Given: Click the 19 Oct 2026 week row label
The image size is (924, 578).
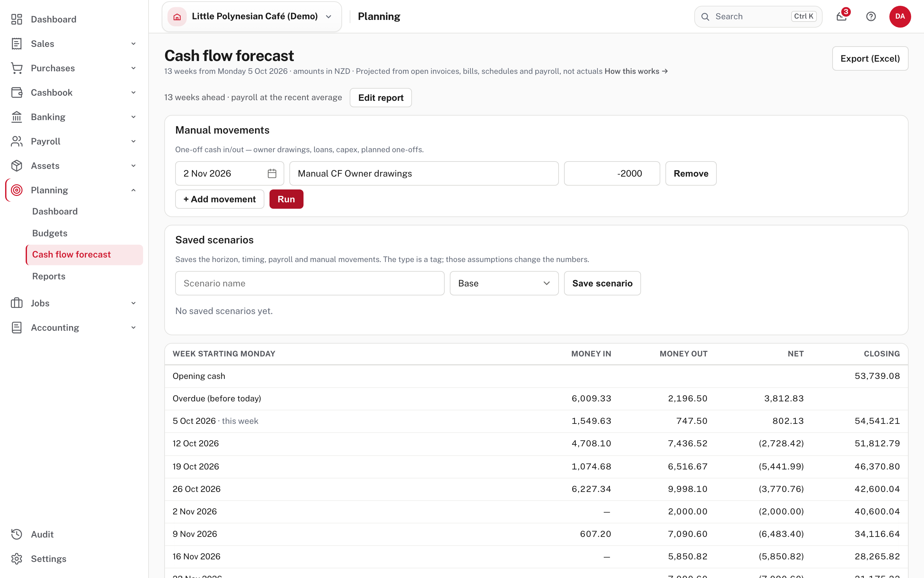Looking at the screenshot, I should (196, 466).
